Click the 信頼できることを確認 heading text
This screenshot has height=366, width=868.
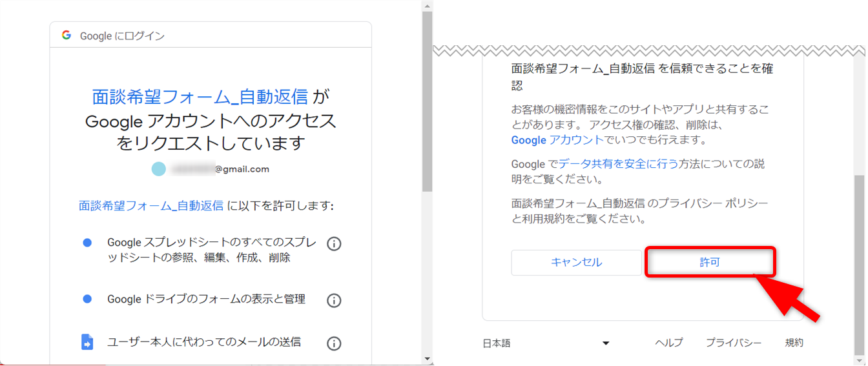(x=642, y=76)
